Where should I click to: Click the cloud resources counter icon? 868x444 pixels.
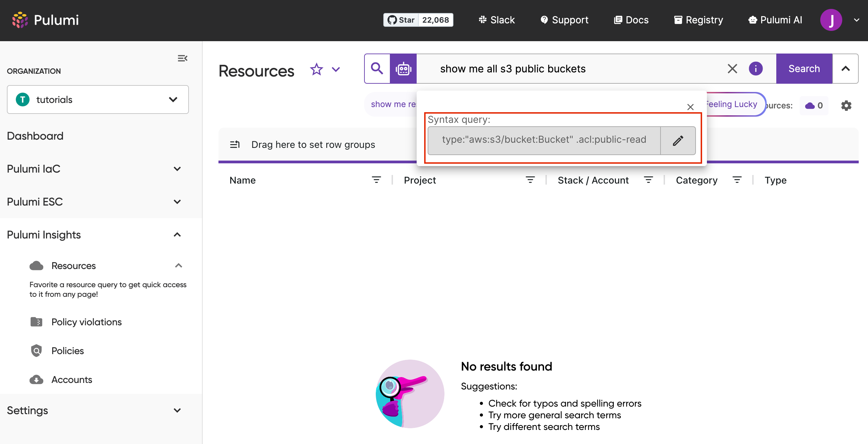coord(810,105)
